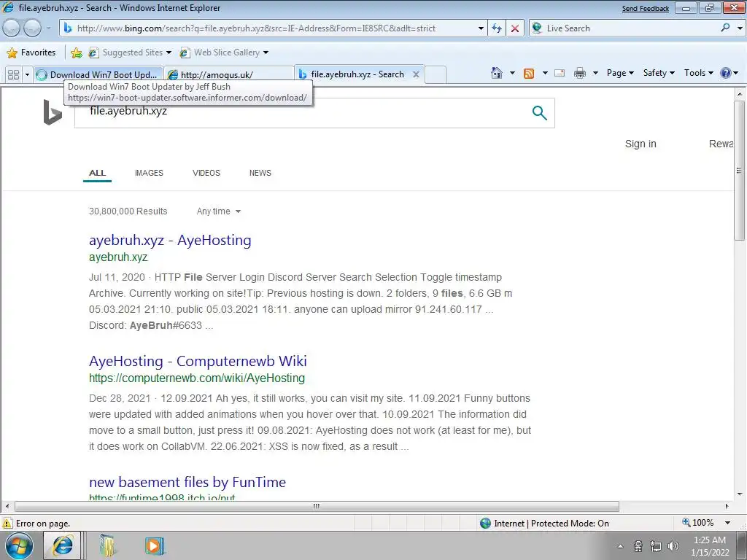Click the Forward navigation button
Screen dimensions: 747x560
coord(32,28)
